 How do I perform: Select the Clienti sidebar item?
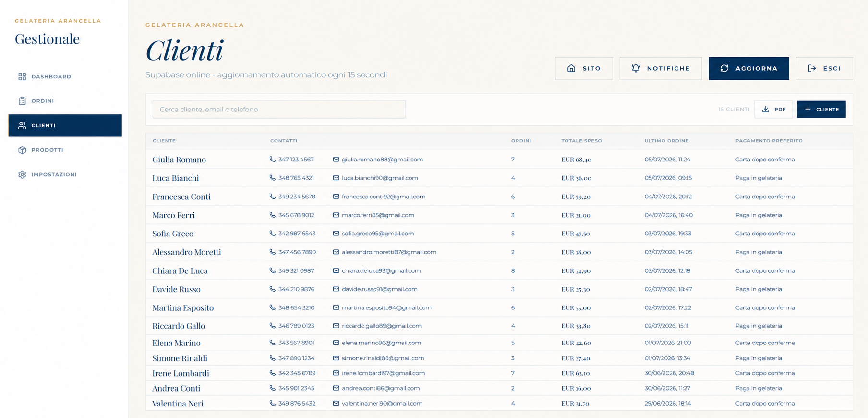coord(65,125)
